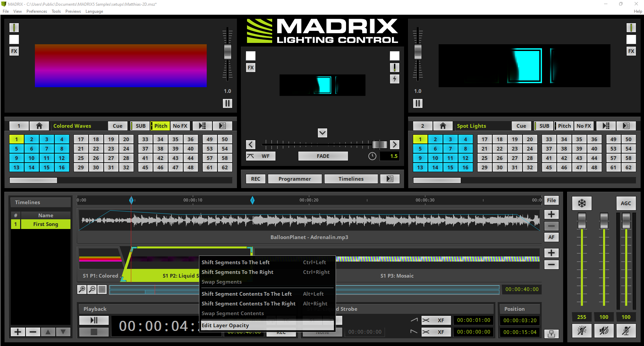Move timeline down in list
Viewport: 644px width, 346px height.
(x=63, y=332)
